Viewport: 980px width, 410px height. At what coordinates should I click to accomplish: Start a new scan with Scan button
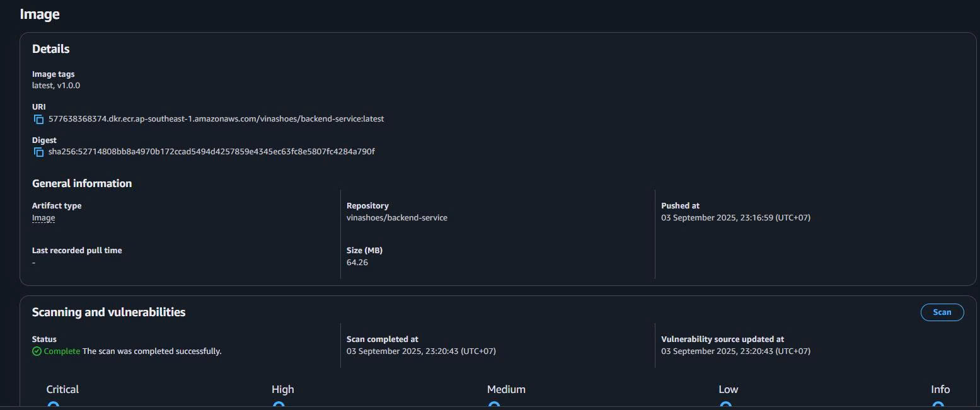pyautogui.click(x=942, y=312)
